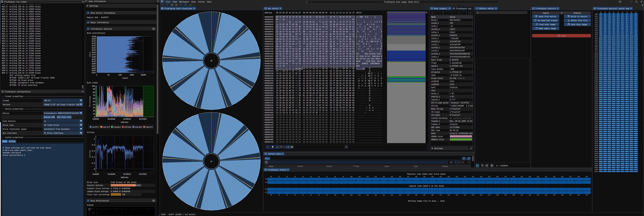This screenshot has width=644, height=216.
Task: Toggle the Information analysis checkbox
Action: coord(88,29)
